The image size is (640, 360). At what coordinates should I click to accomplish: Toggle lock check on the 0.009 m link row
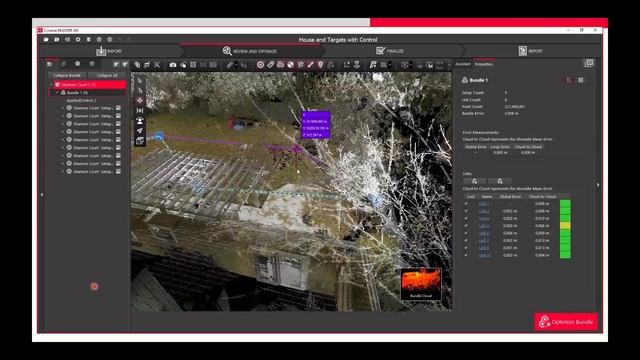[x=466, y=233]
